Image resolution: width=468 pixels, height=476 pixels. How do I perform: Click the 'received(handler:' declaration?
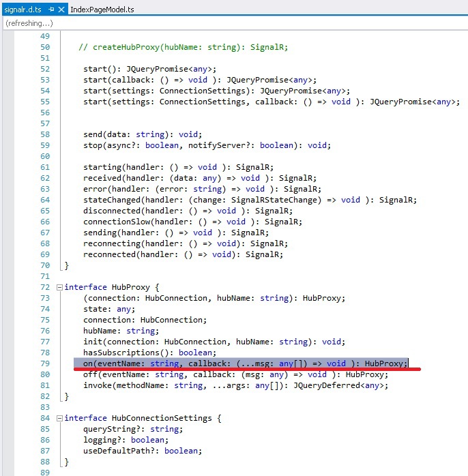[x=200, y=178]
